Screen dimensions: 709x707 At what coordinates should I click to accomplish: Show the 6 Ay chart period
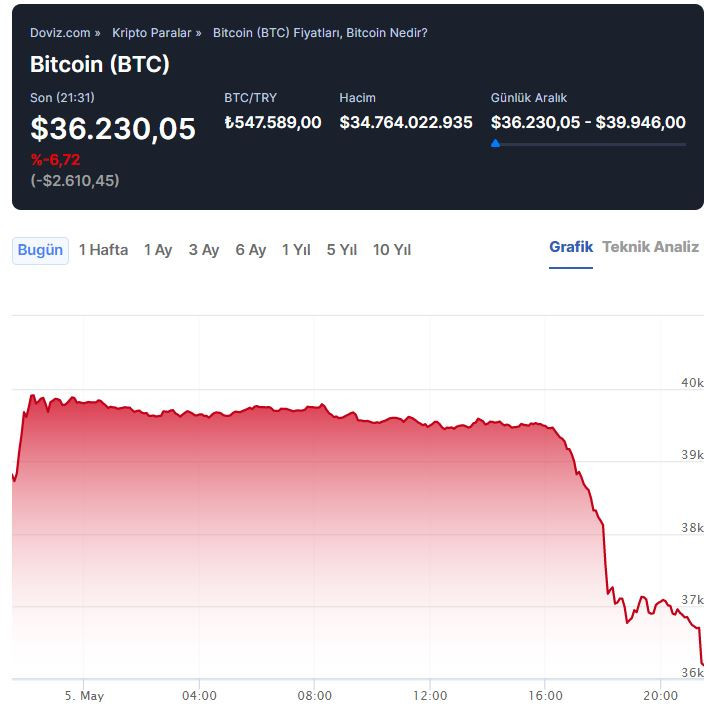(x=251, y=250)
